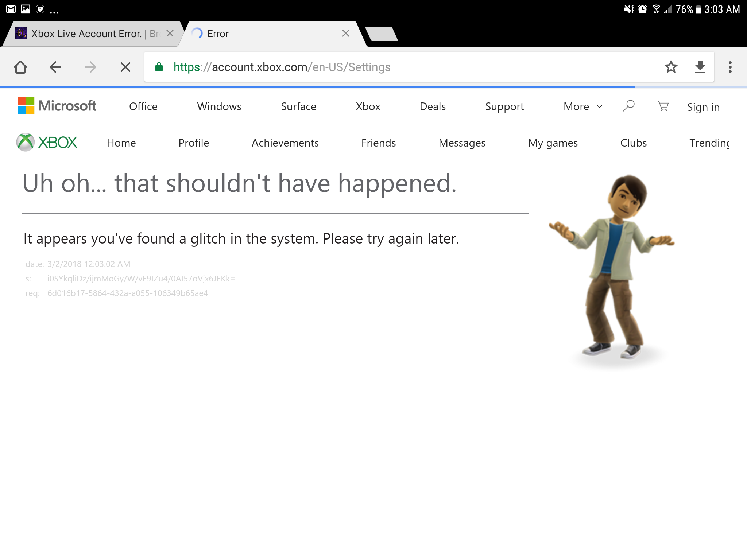Open the Achievements page
The height and width of the screenshot is (560, 747).
click(x=285, y=143)
